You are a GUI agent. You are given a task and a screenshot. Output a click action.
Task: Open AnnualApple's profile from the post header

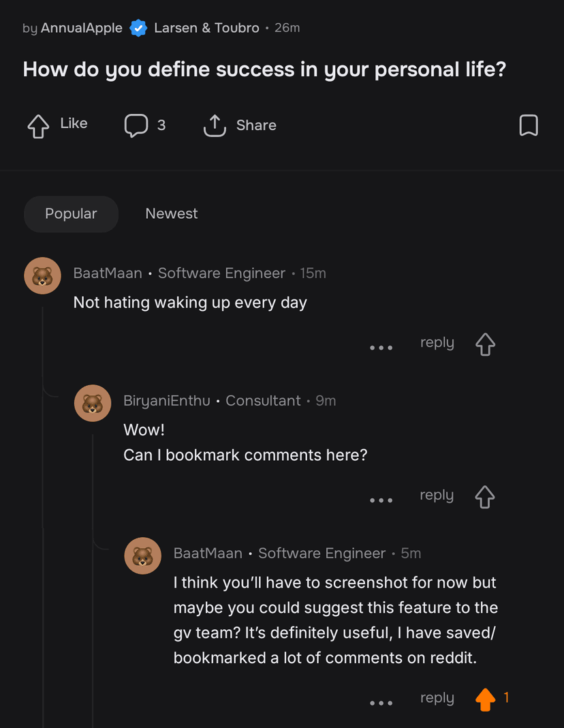81,28
